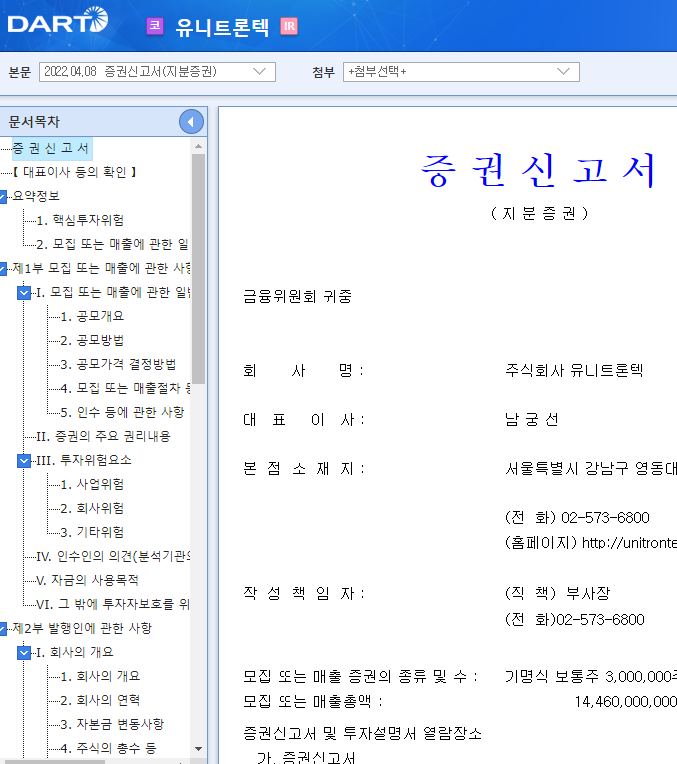Click the DART logo
The height and width of the screenshot is (764, 677).
pos(58,21)
